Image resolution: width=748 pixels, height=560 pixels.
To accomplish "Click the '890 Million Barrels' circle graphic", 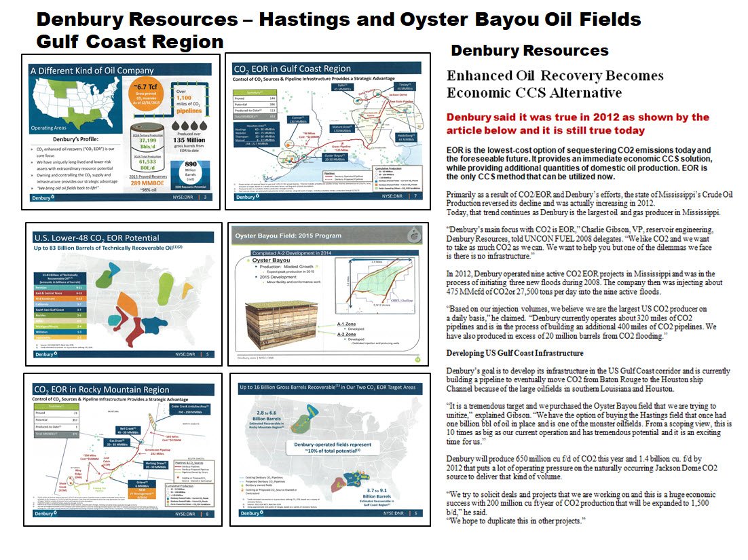I will [190, 172].
